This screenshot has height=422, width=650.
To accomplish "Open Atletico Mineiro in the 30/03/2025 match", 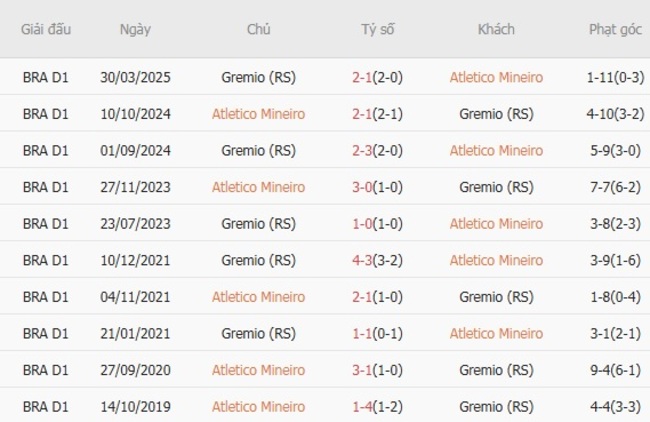I will click(x=496, y=77).
